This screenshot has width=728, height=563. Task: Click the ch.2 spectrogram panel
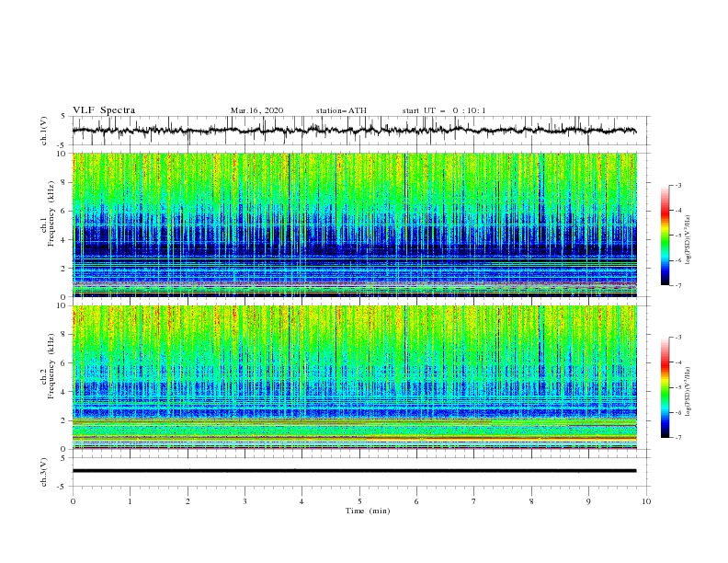[355, 377]
